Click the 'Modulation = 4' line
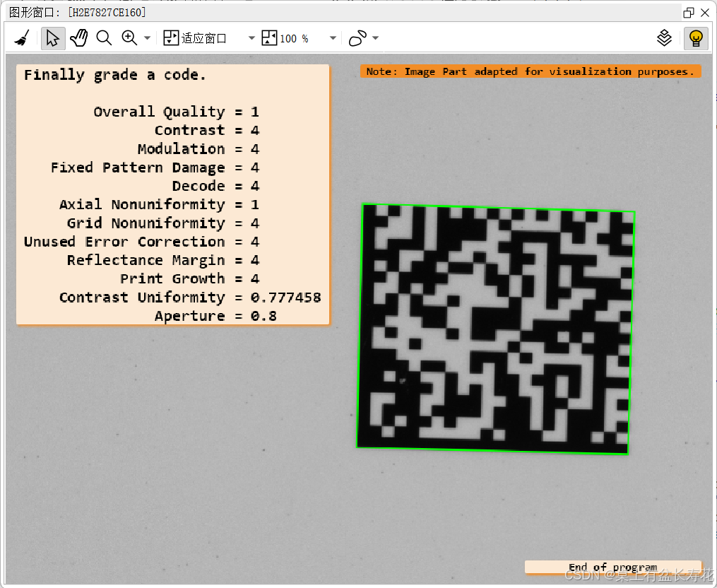The height and width of the screenshot is (588, 717). click(198, 149)
